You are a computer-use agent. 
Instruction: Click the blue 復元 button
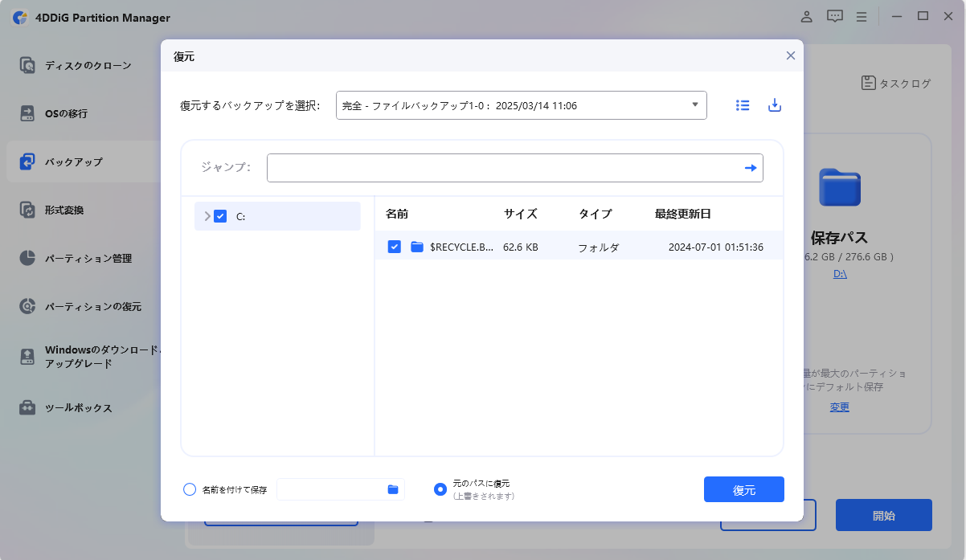coord(743,489)
